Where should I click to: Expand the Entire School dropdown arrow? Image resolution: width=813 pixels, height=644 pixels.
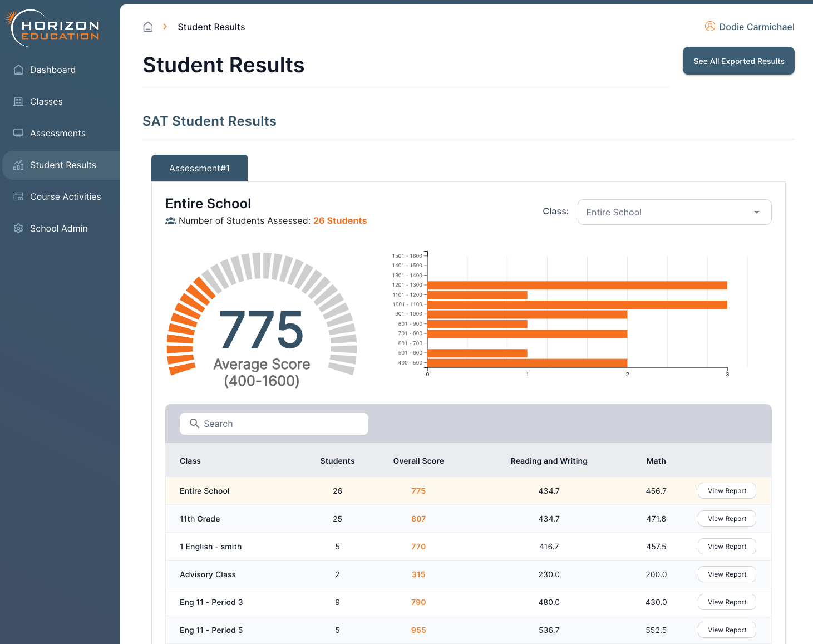point(756,212)
